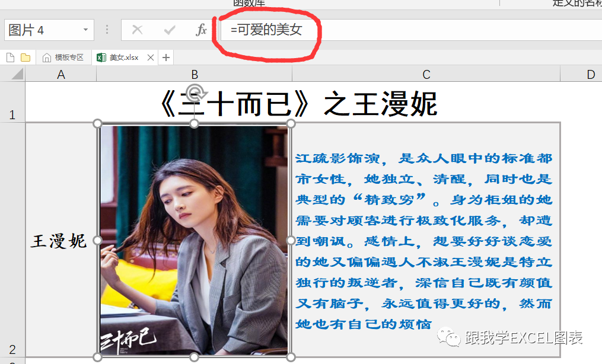Open the yellow folder icon
602x364 pixels.
coord(26,58)
